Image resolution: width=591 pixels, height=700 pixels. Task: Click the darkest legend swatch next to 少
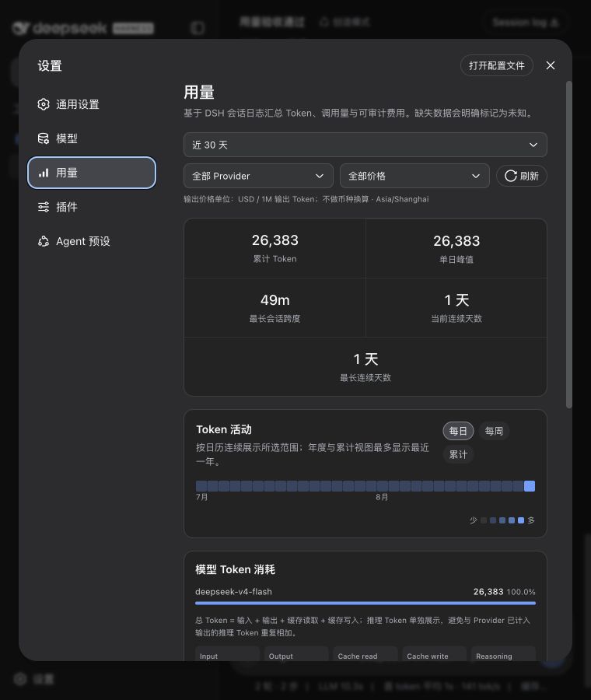[x=484, y=520]
